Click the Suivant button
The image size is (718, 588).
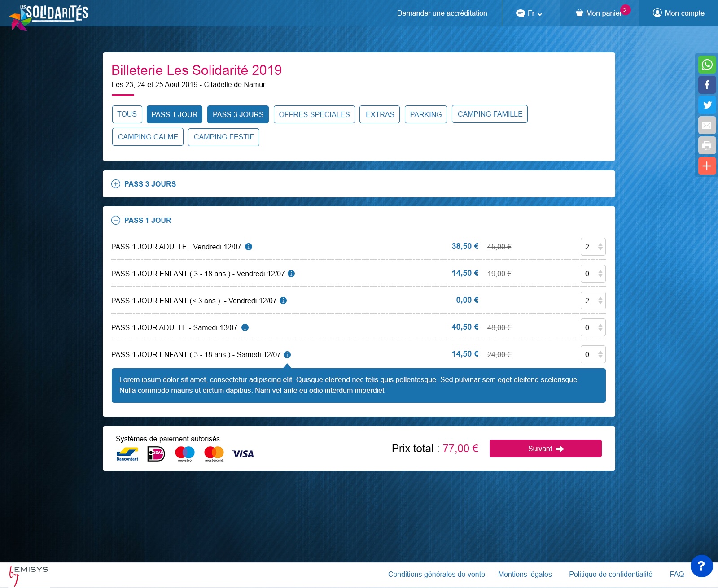[546, 449]
